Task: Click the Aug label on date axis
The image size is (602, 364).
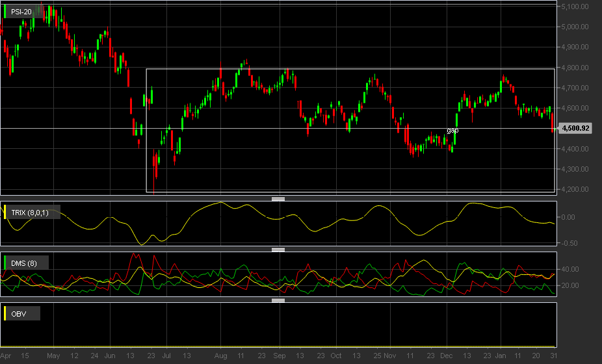Action: [x=221, y=356]
